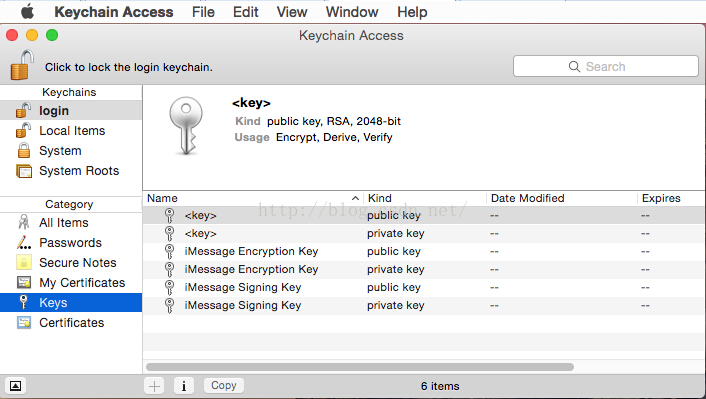Click the Keys category key icon
Image resolution: width=706 pixels, height=399 pixels.
[23, 302]
